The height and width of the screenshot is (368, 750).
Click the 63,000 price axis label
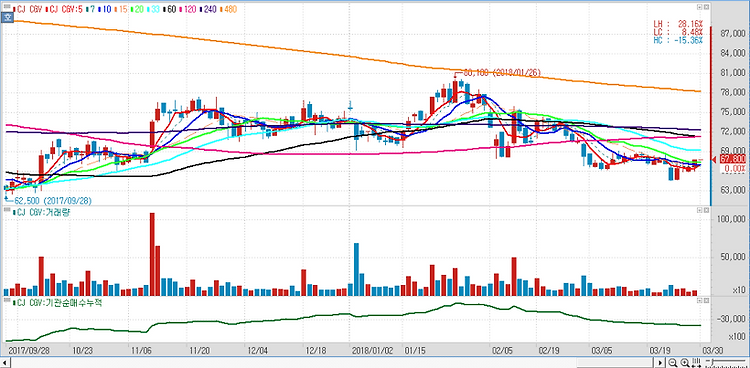[732, 190]
